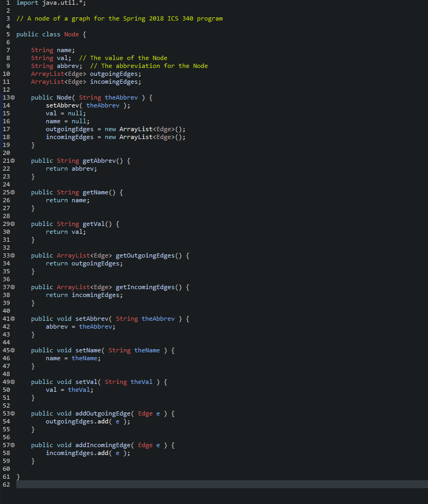
Task: Collapse setAbbrev method fold on line 41
Action: (x=13, y=319)
